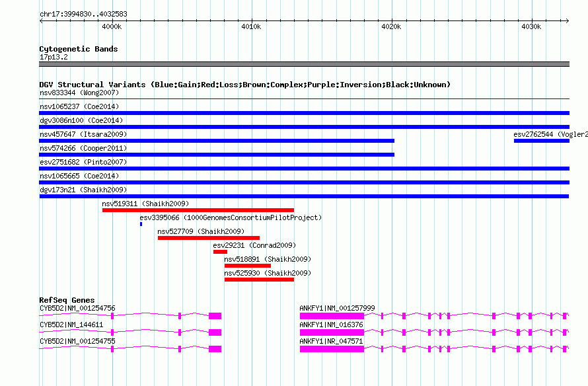The height and width of the screenshot is (386, 588).
Task: Click the red nsv525930 (Shaikh2009) loss bar
Action: 259,280
